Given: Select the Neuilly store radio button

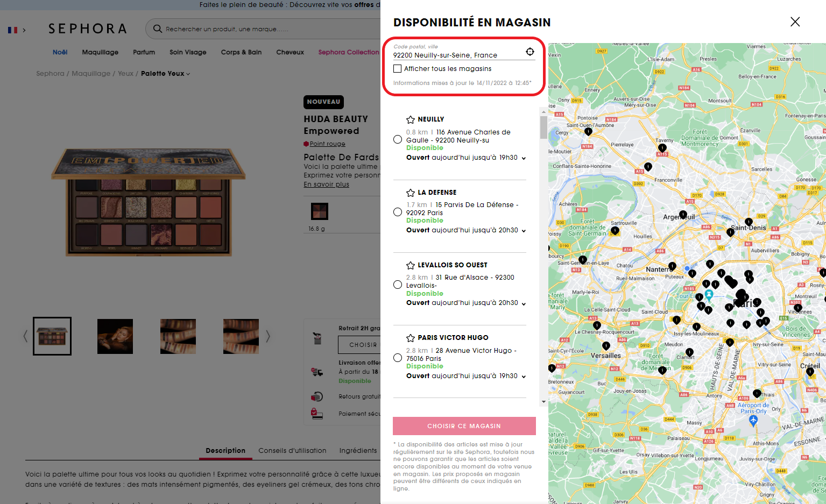Looking at the screenshot, I should (x=398, y=139).
